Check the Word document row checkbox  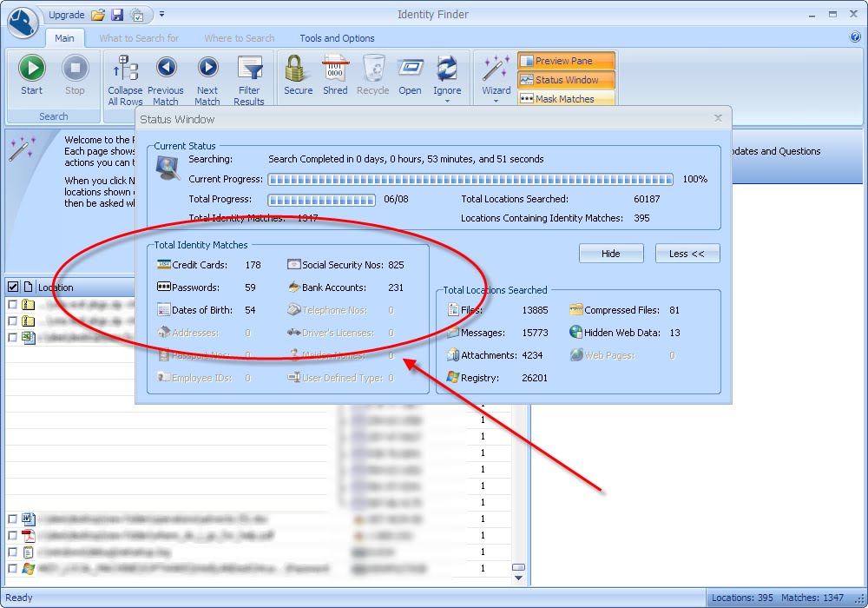pos(12,519)
